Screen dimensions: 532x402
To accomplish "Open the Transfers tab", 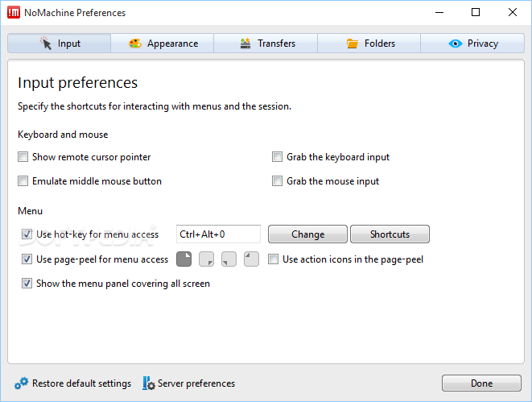I will pyautogui.click(x=266, y=44).
